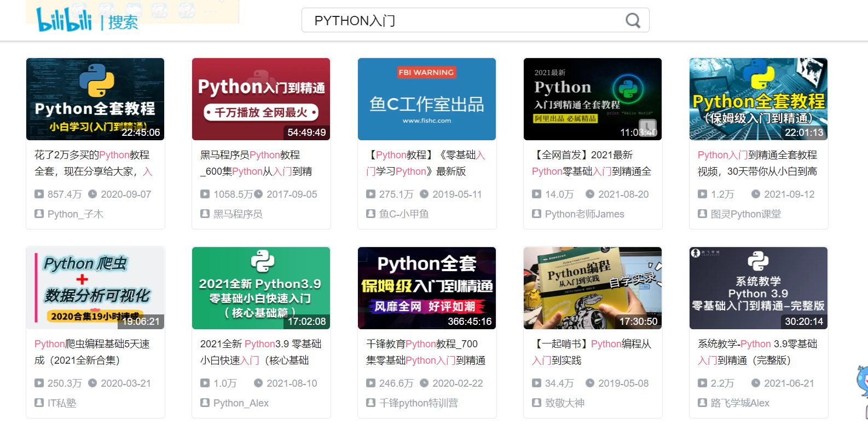
Task: Click the uploader icon beside 鱼C-小甲鱼
Action: [x=371, y=214]
